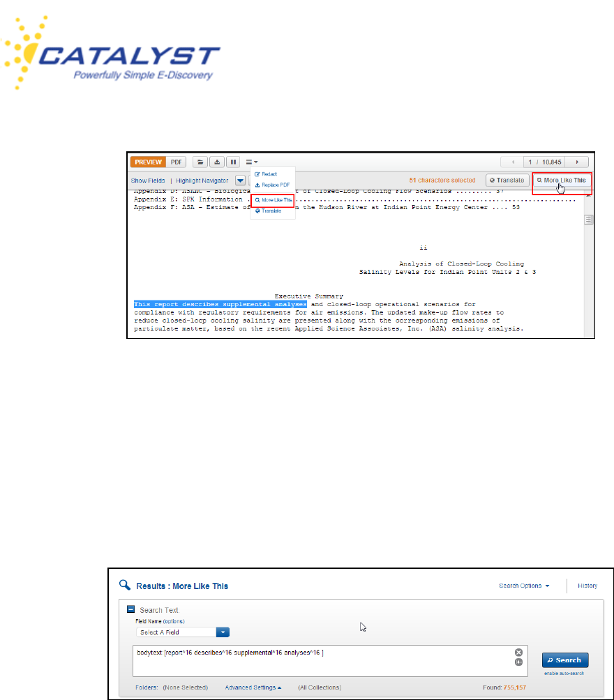Click the document viewer scrollbar thumb
This screenshot has width=614, height=700.
tap(588, 220)
